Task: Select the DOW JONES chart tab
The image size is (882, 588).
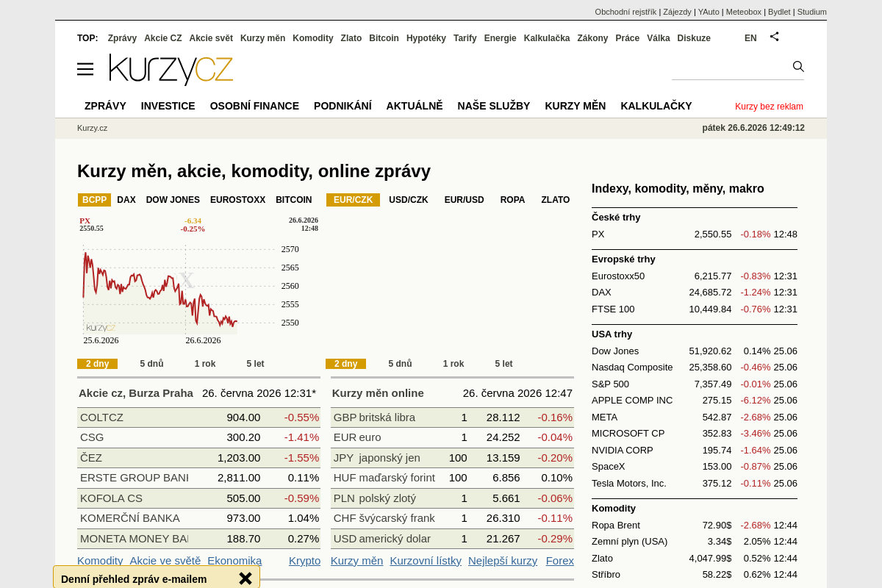Action: tap(173, 200)
